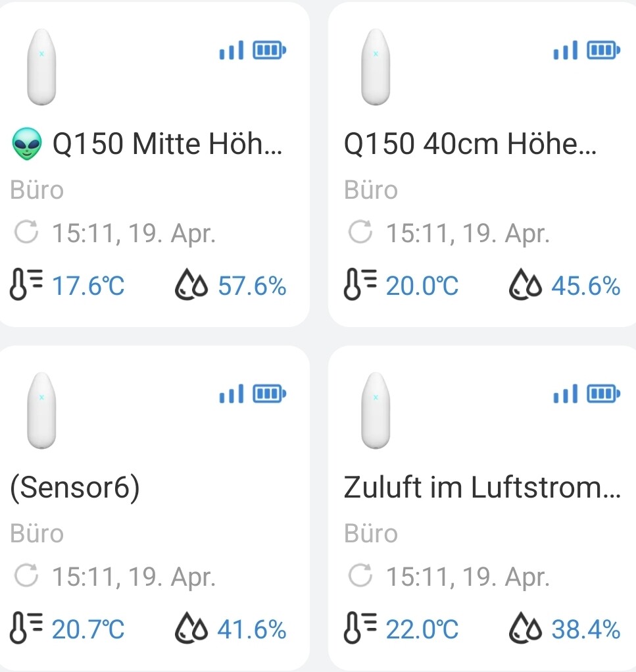Tap the battery icon on Q150 Mitte card
The image size is (636, 672).
270,50
